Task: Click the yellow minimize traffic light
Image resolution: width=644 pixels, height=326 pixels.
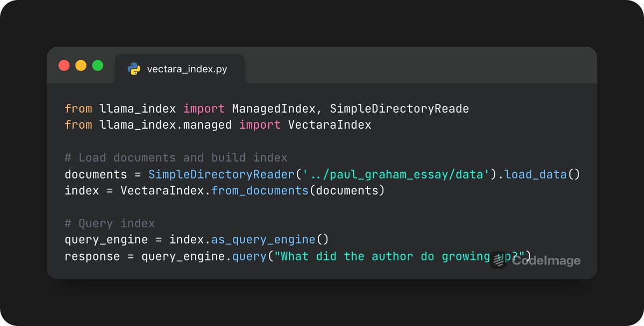Action: coord(80,65)
